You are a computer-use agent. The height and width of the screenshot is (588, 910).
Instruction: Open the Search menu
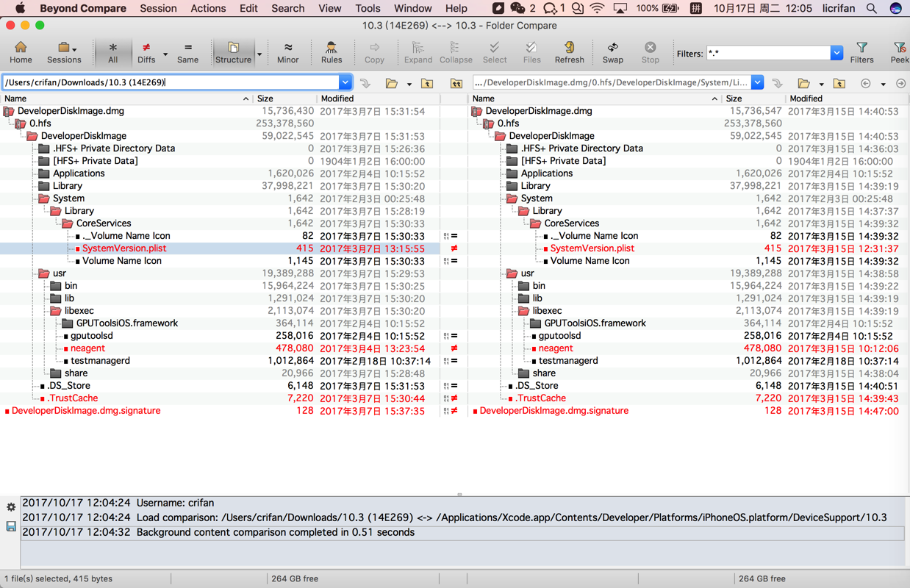tap(287, 8)
